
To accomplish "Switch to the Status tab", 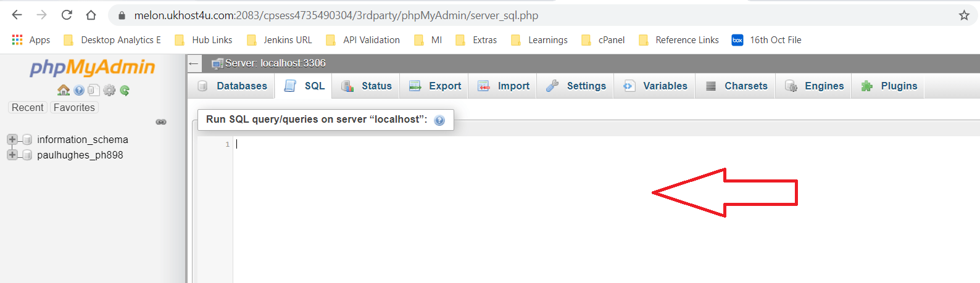I will (x=366, y=86).
